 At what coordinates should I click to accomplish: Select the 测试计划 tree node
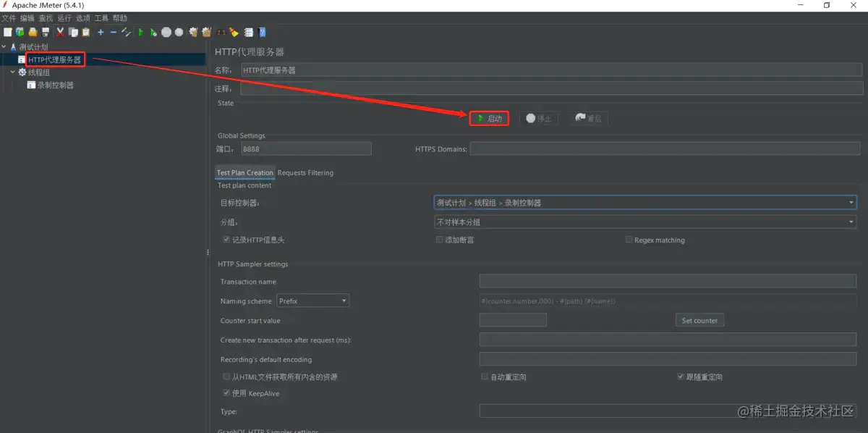(x=34, y=47)
